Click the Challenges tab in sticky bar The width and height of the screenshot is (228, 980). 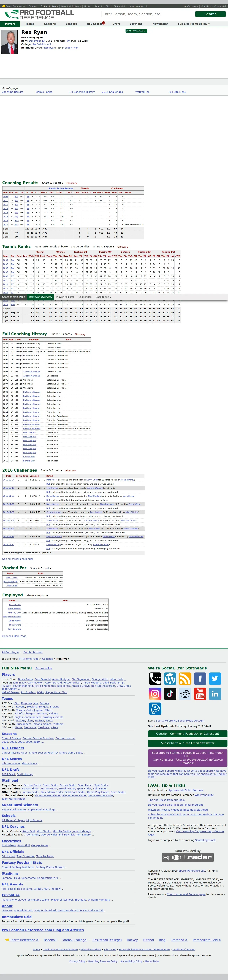(x=85, y=297)
